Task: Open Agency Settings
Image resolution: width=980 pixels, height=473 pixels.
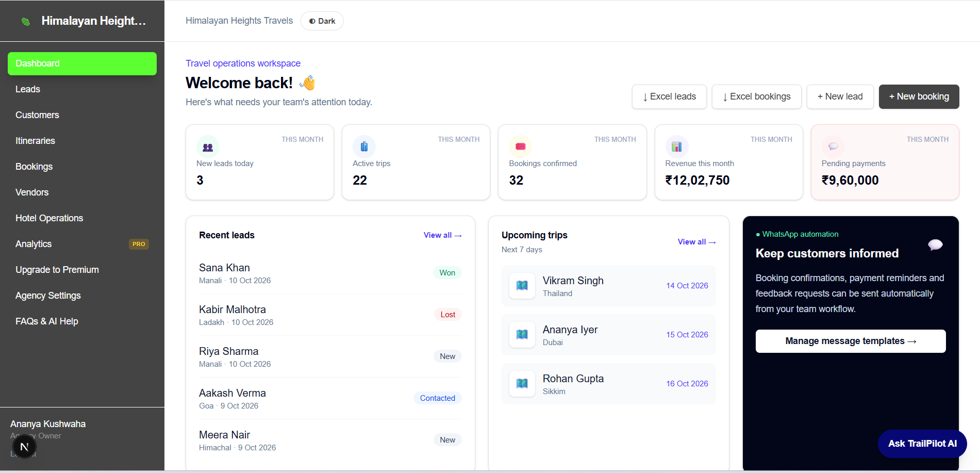Action: (82, 296)
